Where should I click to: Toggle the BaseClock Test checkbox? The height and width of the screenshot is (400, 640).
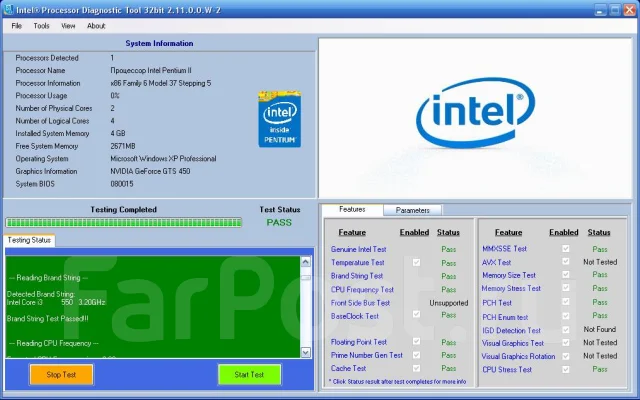coord(416,314)
